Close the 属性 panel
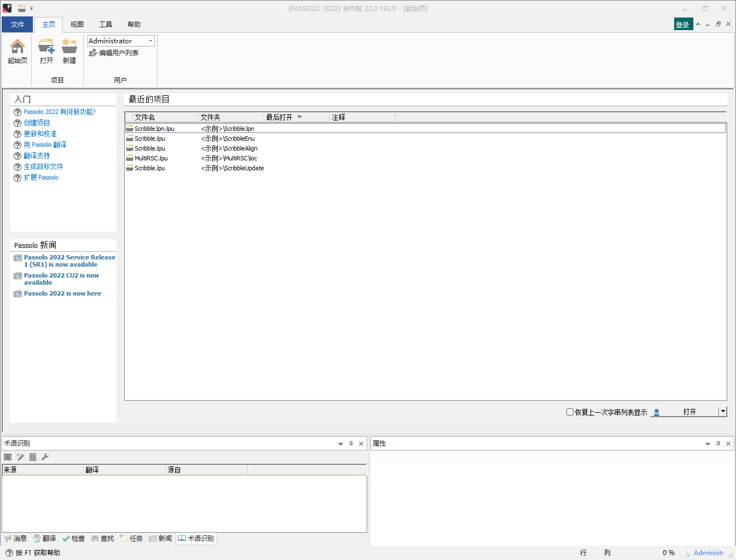Image resolution: width=736 pixels, height=560 pixels. [x=728, y=444]
